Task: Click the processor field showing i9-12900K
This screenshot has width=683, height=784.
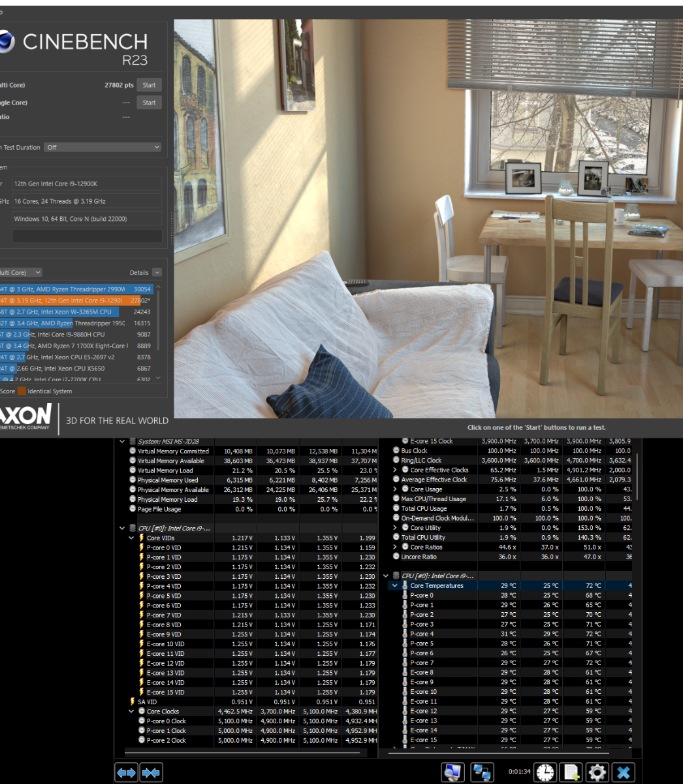Action: pyautogui.click(x=87, y=184)
